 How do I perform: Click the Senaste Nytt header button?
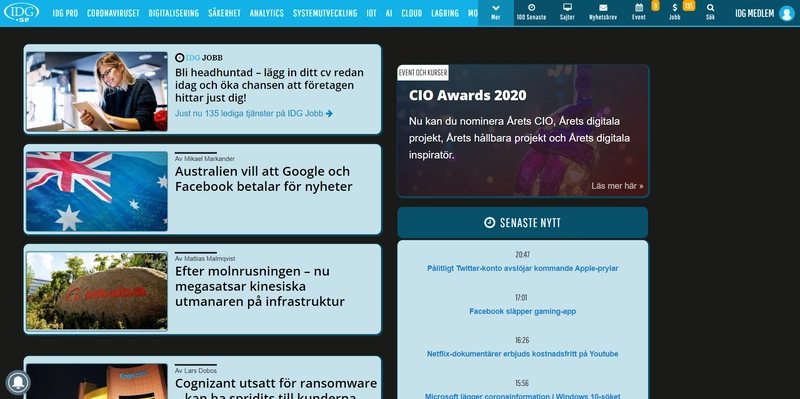522,222
